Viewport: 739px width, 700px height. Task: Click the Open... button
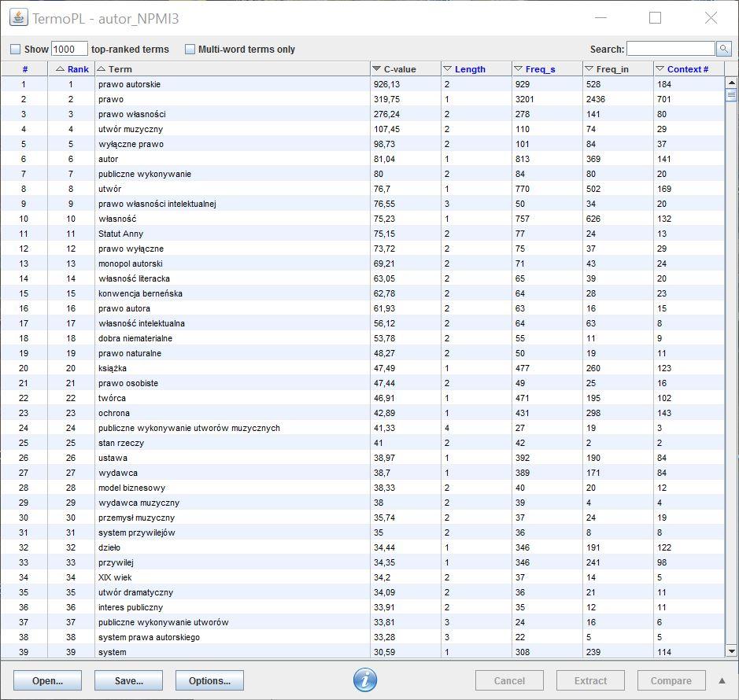47,680
